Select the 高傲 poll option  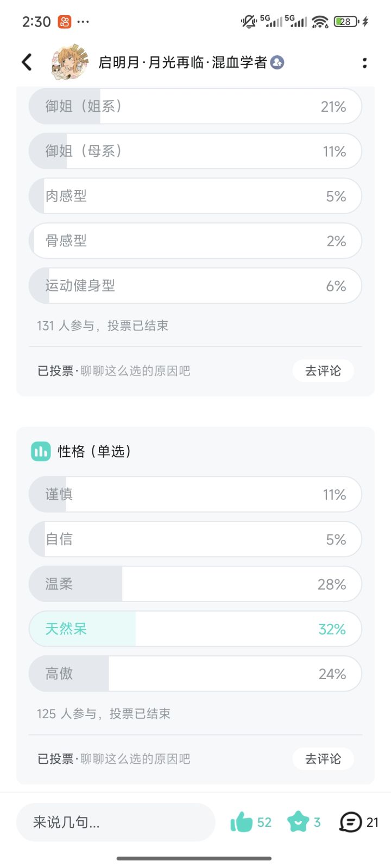point(195,674)
